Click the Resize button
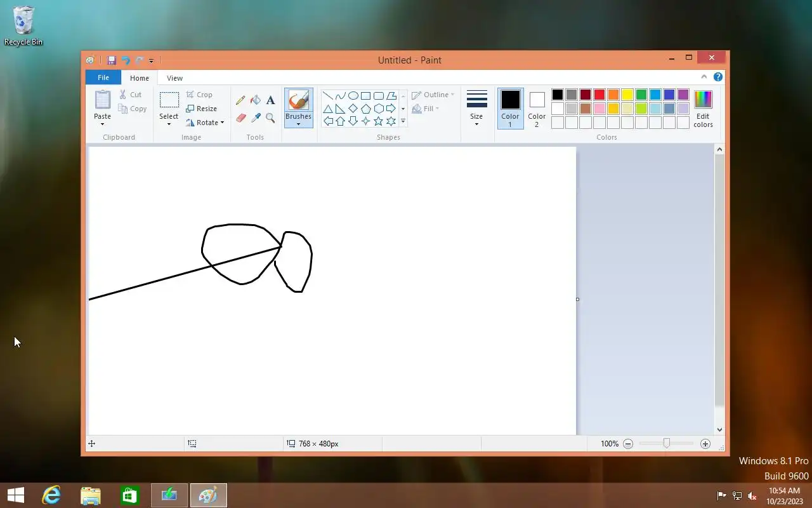 (x=202, y=109)
